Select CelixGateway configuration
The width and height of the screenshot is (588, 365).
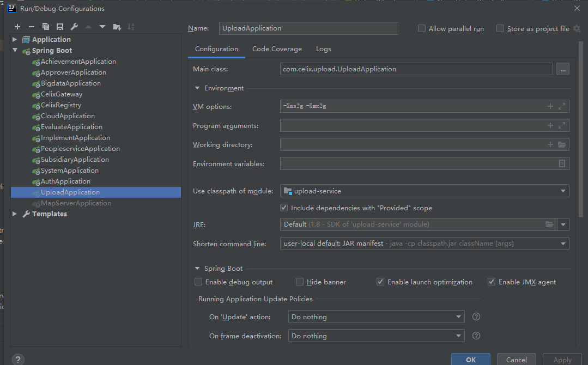tap(62, 94)
